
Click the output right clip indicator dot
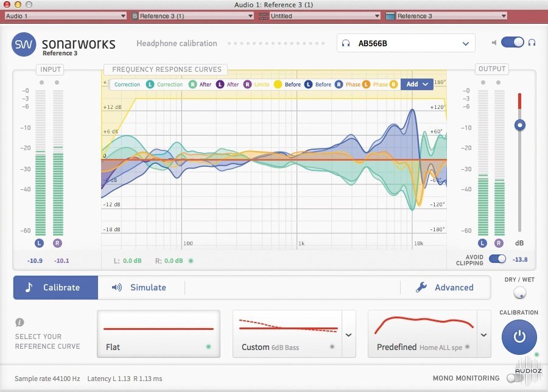pos(498,82)
